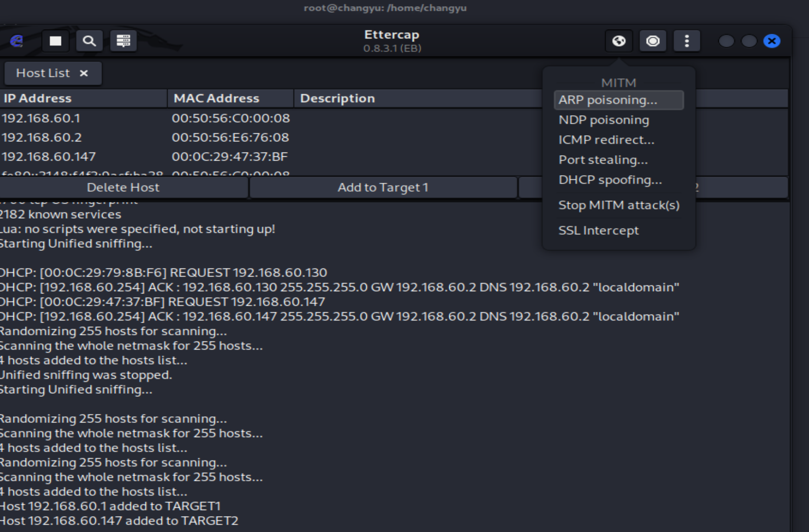The image size is (809, 532).
Task: Open the three-dots Ettercap menu
Action: 687,41
